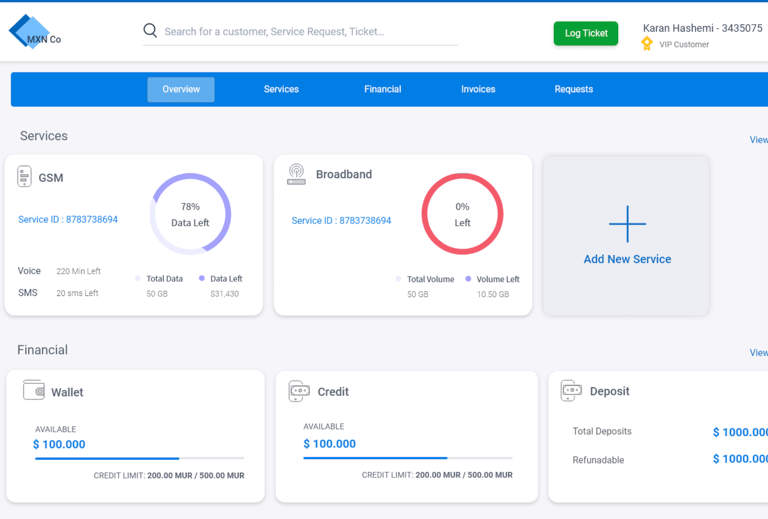Click the Deposit card title
The image size is (768, 519).
(609, 391)
